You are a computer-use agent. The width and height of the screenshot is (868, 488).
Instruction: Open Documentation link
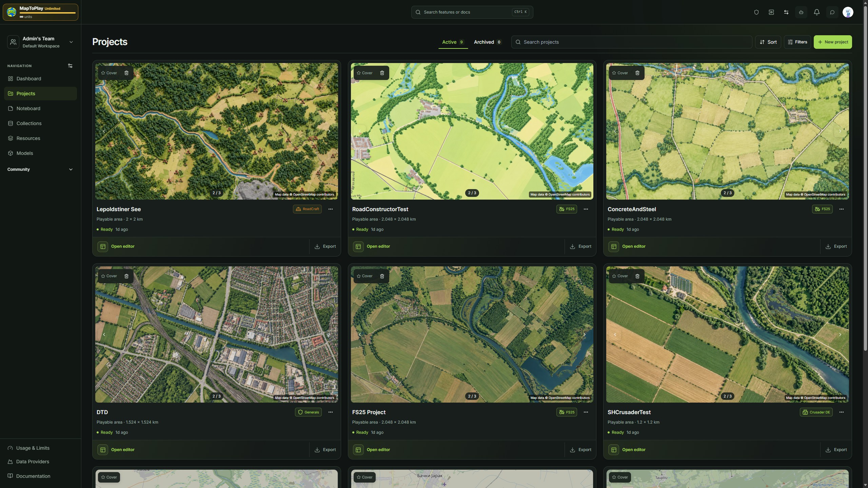(x=40, y=476)
